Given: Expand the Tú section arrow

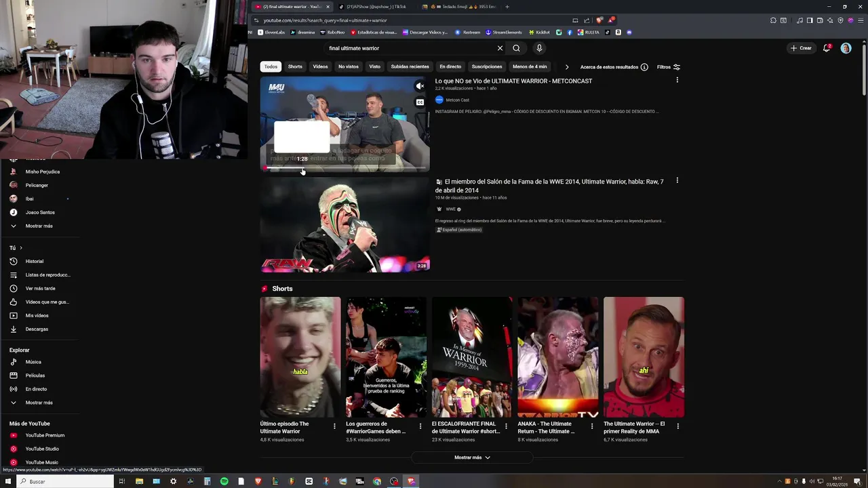Looking at the screenshot, I should pos(21,247).
